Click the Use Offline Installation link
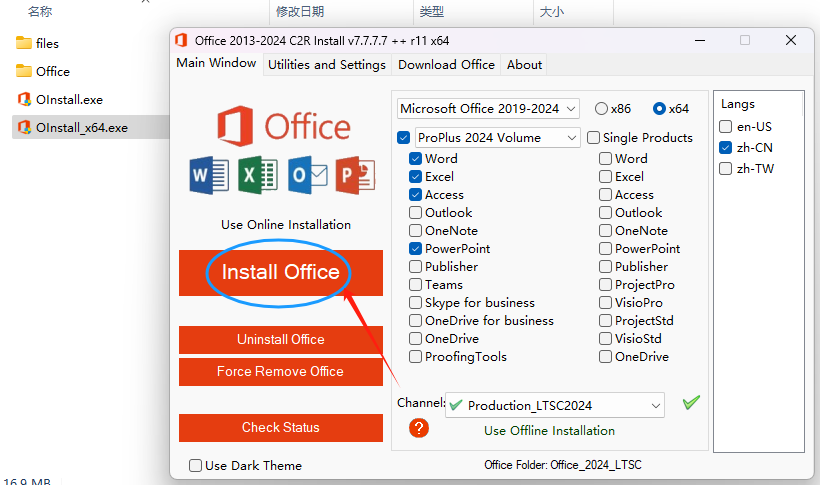The height and width of the screenshot is (485, 820). 549,431
